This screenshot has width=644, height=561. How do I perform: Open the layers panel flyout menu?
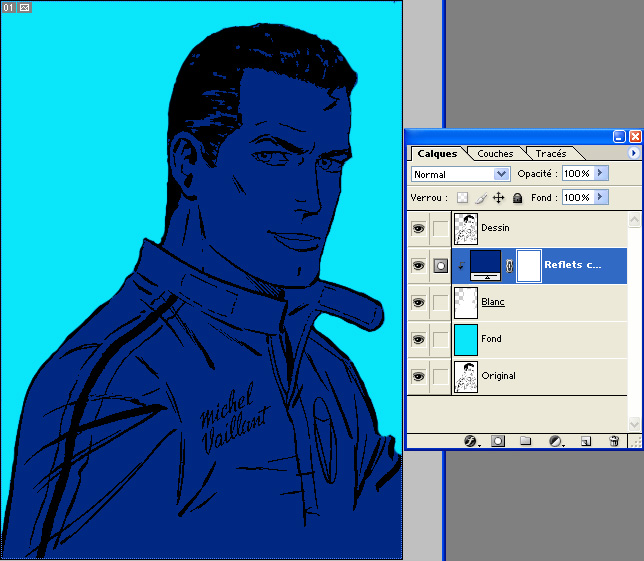(633, 153)
